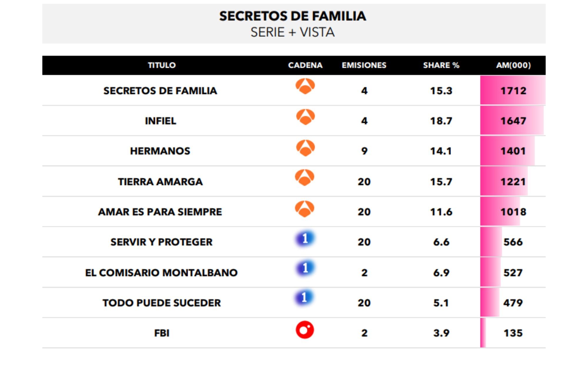Click the AM(000) column header
This screenshot has height=382, width=588.
(x=513, y=65)
